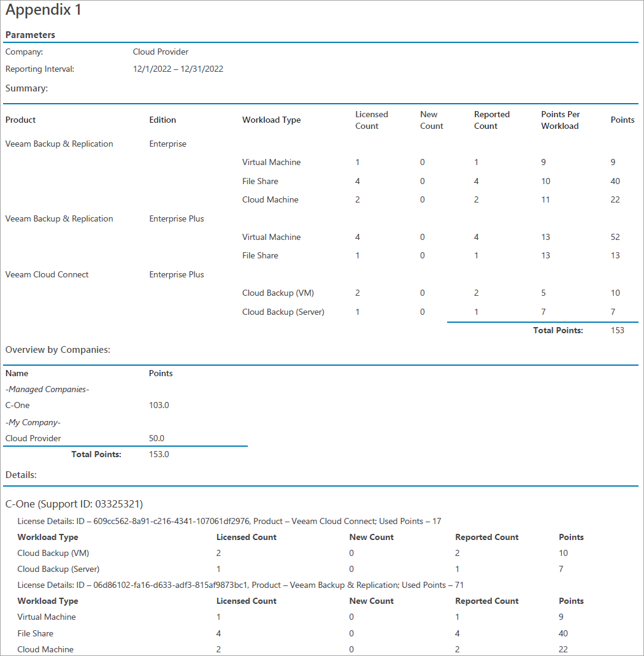Viewport: 644px width, 656px height.
Task: Click the 'Cloud Provider' row in Overview
Action: [x=33, y=438]
